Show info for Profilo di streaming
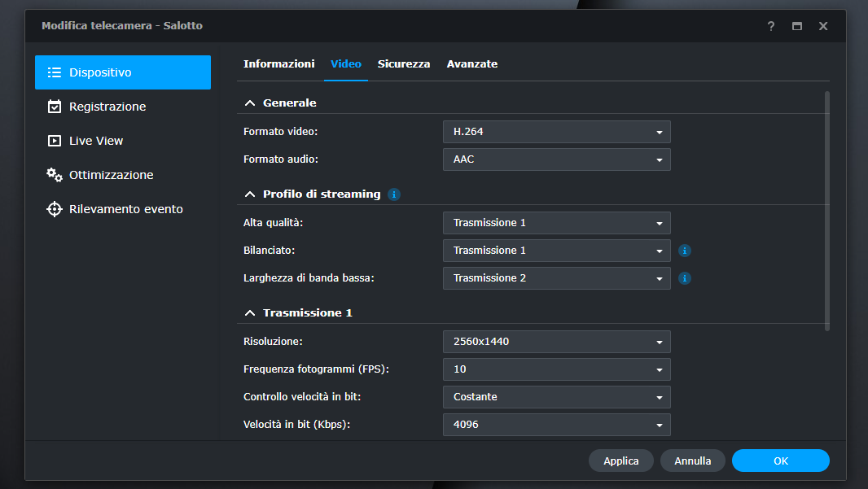This screenshot has width=868, height=489. (x=394, y=194)
